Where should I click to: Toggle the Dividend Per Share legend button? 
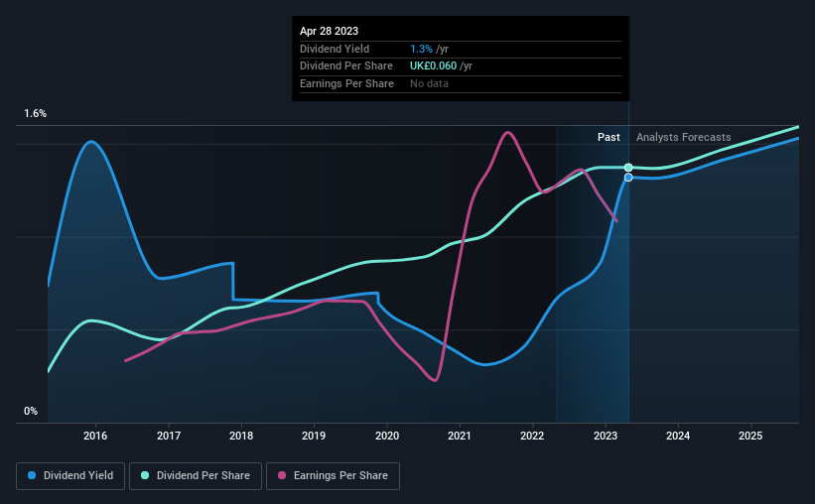coord(196,476)
